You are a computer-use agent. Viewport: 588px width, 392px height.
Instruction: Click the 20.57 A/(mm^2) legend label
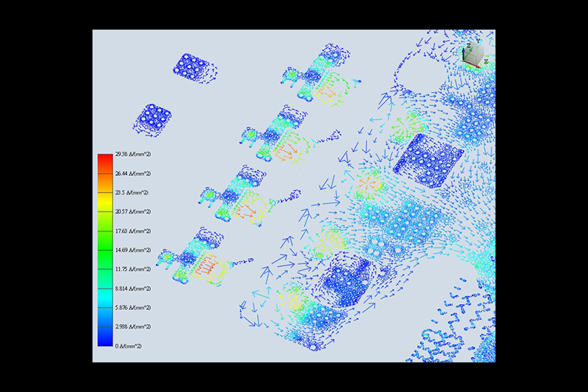point(133,212)
